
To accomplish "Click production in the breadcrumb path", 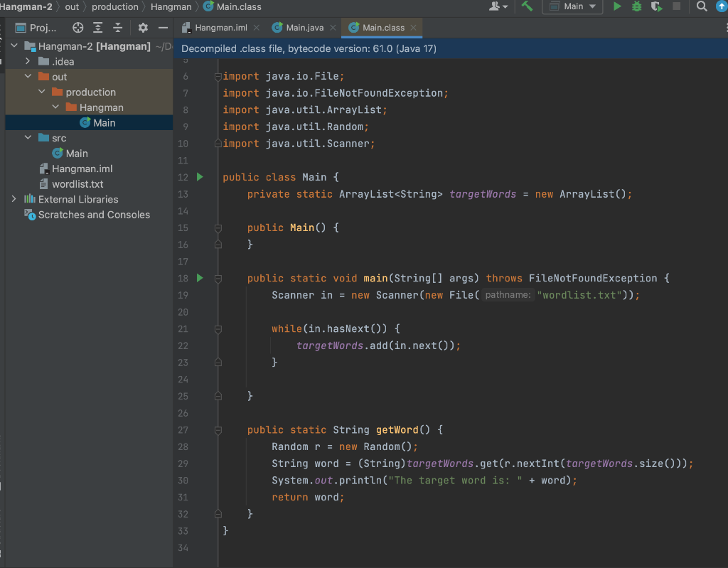I will click(x=114, y=6).
